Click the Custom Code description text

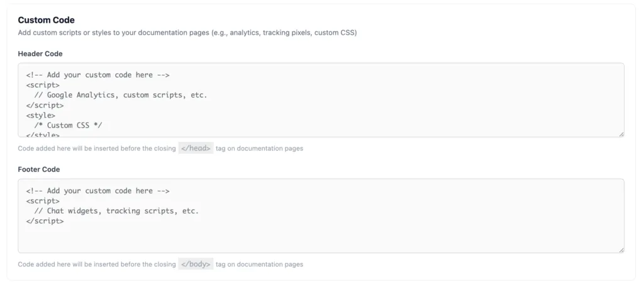[x=187, y=33]
